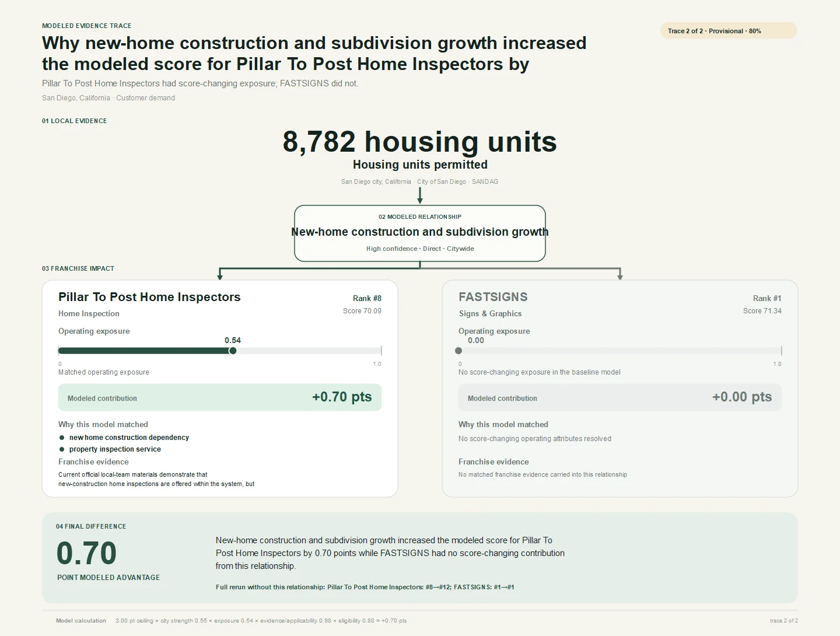
Task: Click the "Model calculation" footer label
Action: click(x=81, y=621)
